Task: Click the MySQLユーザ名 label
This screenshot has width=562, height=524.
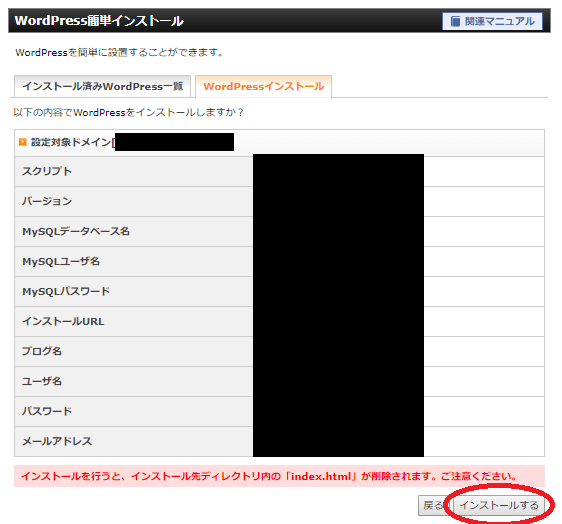Action: 61,261
